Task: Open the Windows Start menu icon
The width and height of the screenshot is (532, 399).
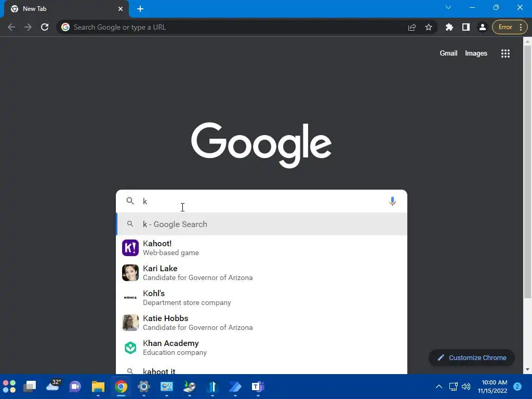Action: [x=9, y=387]
